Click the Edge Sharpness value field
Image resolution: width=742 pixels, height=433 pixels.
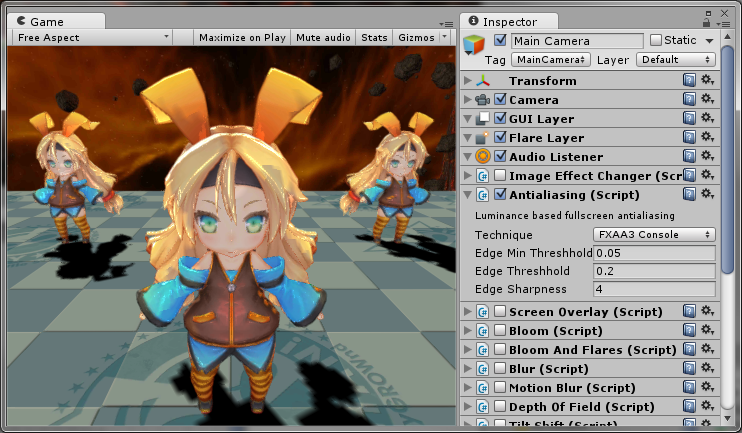pyautogui.click(x=654, y=289)
